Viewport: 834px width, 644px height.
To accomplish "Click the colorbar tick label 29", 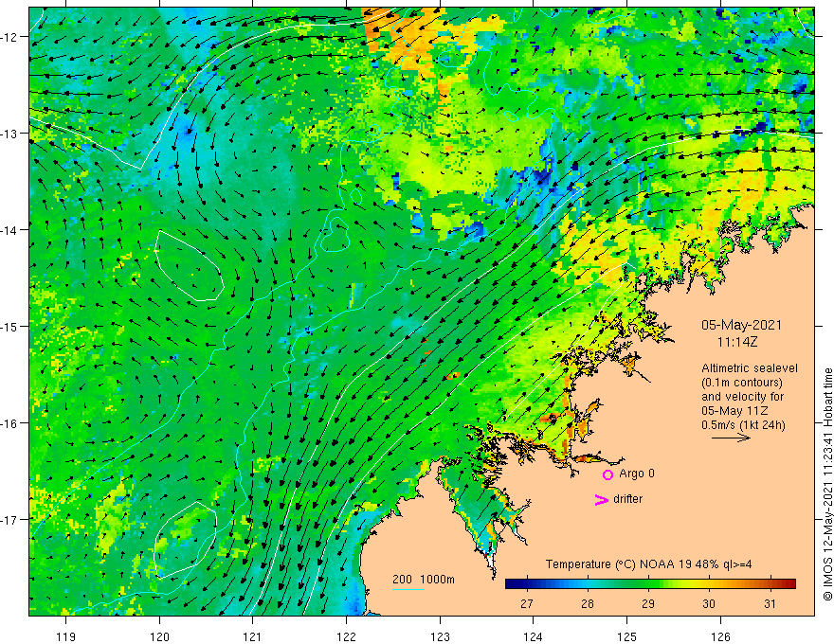I will 648,603.
